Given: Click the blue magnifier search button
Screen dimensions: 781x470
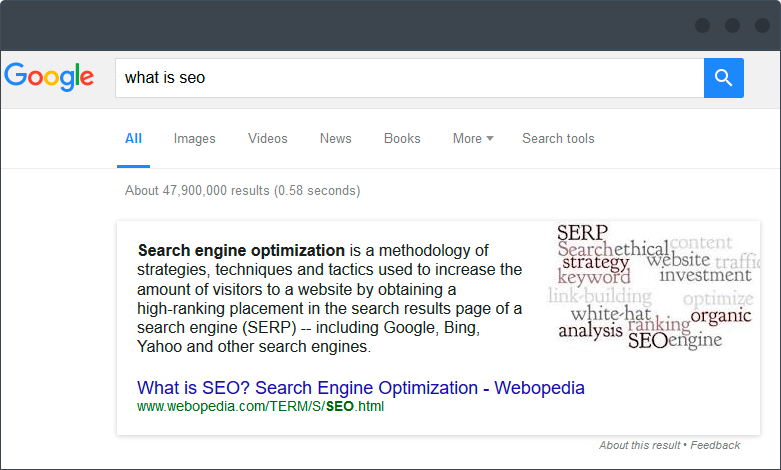Looking at the screenshot, I should 723,78.
